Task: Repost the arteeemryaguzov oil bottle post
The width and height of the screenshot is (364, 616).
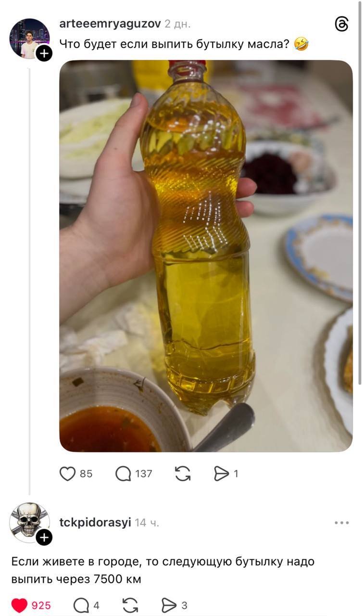Action: (183, 474)
